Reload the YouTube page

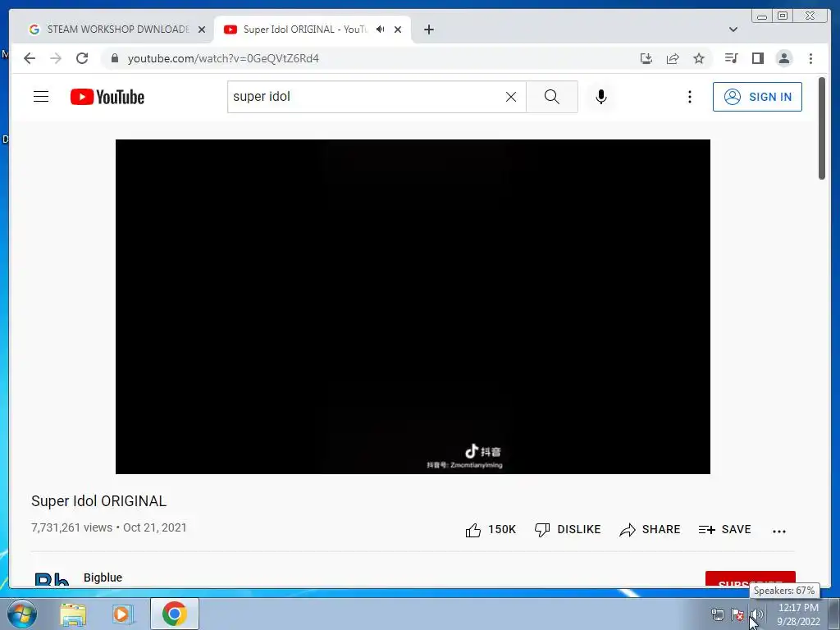click(82, 58)
